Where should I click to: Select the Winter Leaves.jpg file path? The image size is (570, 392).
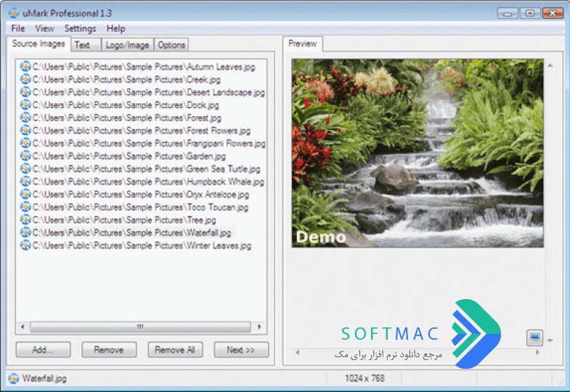(142, 245)
